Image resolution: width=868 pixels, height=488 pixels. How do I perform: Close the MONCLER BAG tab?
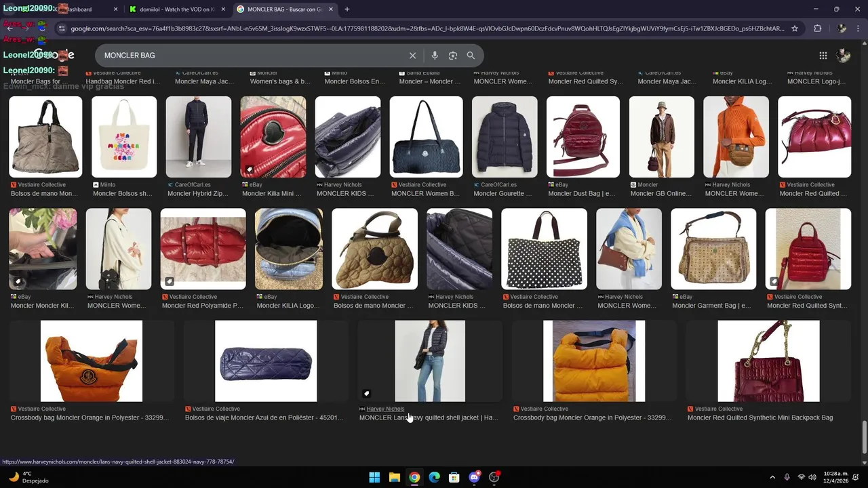click(x=330, y=9)
